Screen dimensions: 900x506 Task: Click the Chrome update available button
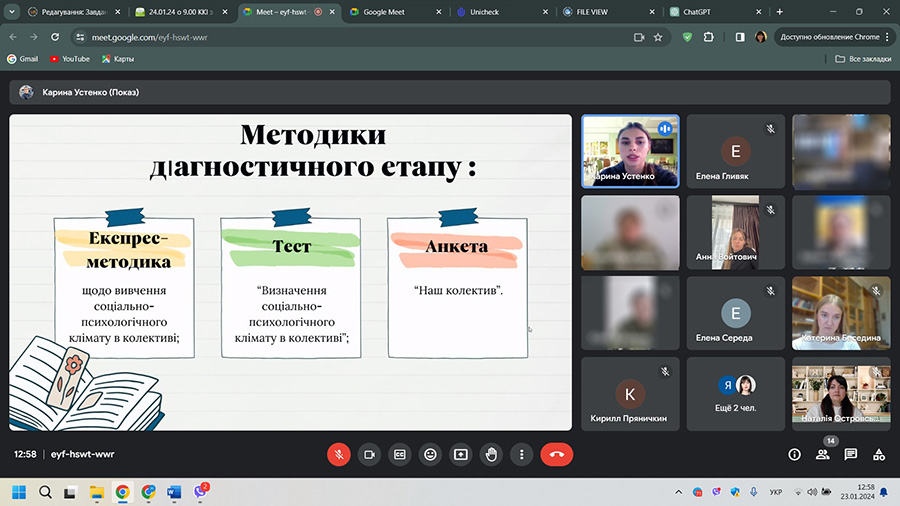point(829,37)
